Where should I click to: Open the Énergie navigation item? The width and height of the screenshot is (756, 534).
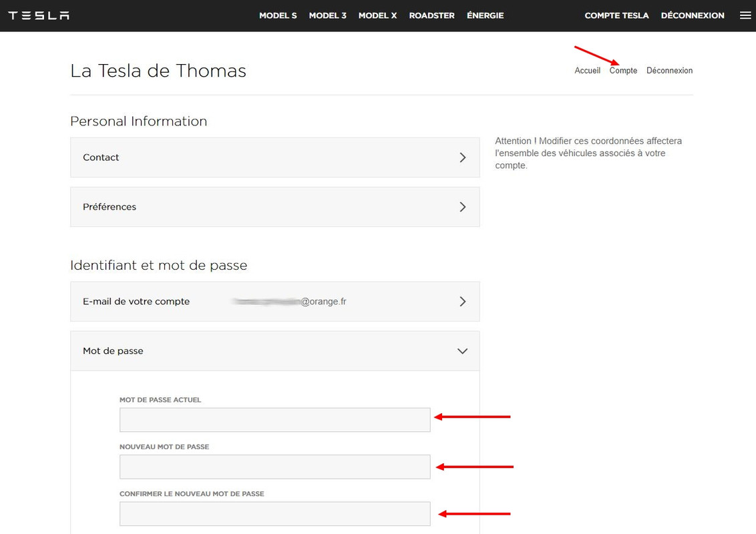click(x=485, y=15)
